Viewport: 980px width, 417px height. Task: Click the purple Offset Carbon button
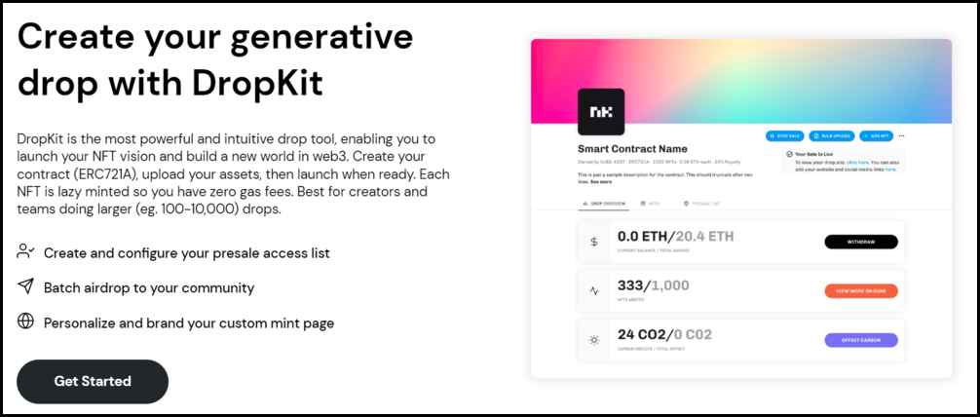tap(860, 340)
